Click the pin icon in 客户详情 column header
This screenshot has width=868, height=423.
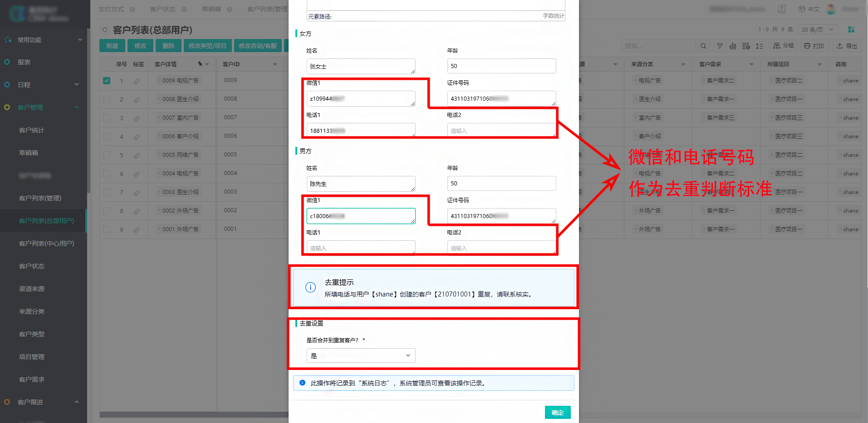(x=200, y=64)
